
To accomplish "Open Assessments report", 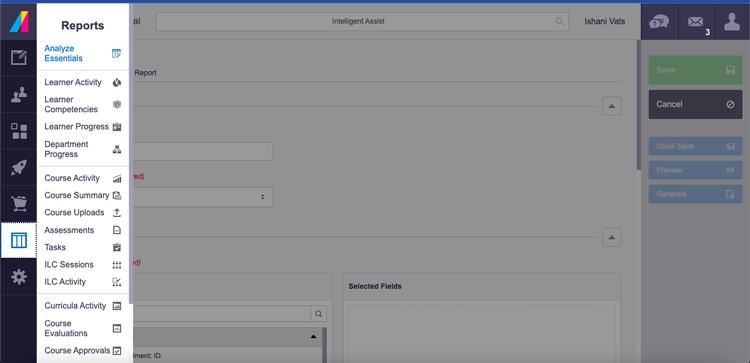I will click(82, 230).
